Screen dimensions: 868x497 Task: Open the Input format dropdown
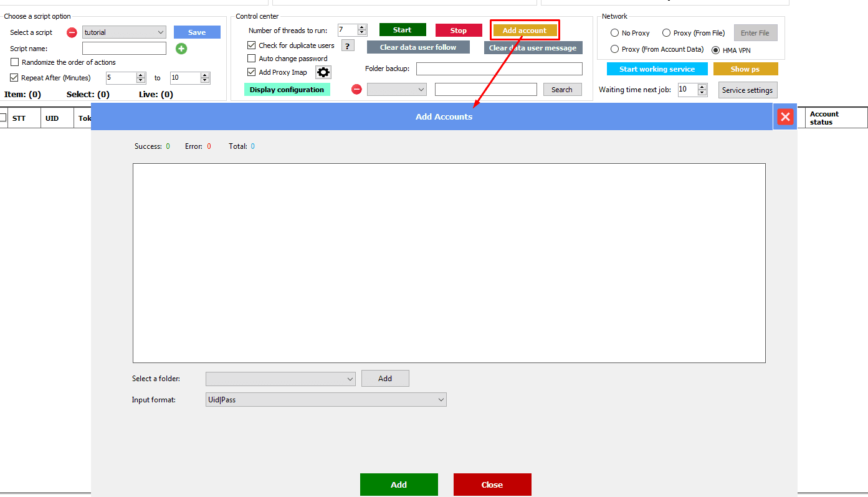(x=441, y=400)
